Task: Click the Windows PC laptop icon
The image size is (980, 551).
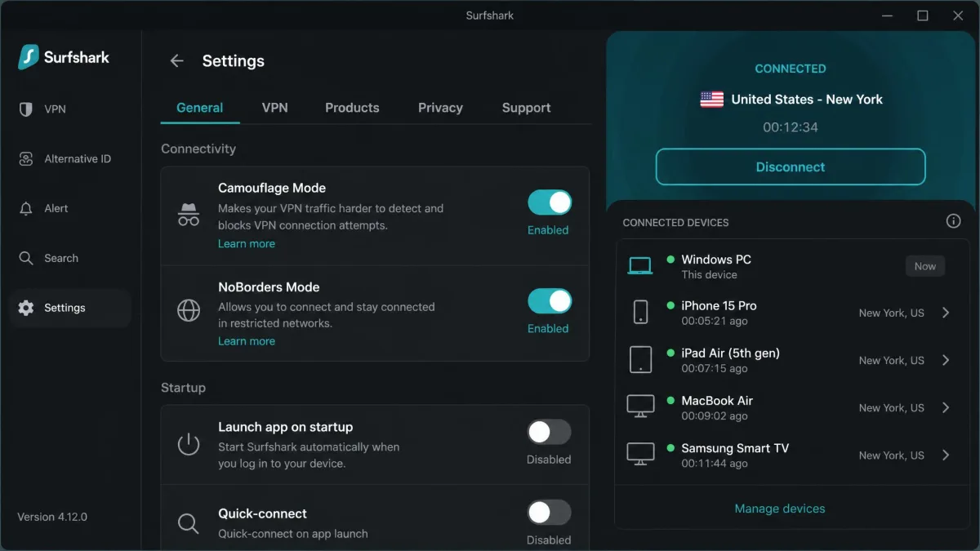Action: click(x=640, y=266)
